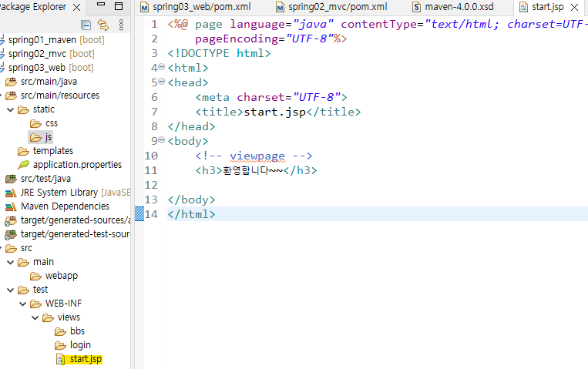
Task: Select the start.jsp editor tab
Action: [547, 7]
